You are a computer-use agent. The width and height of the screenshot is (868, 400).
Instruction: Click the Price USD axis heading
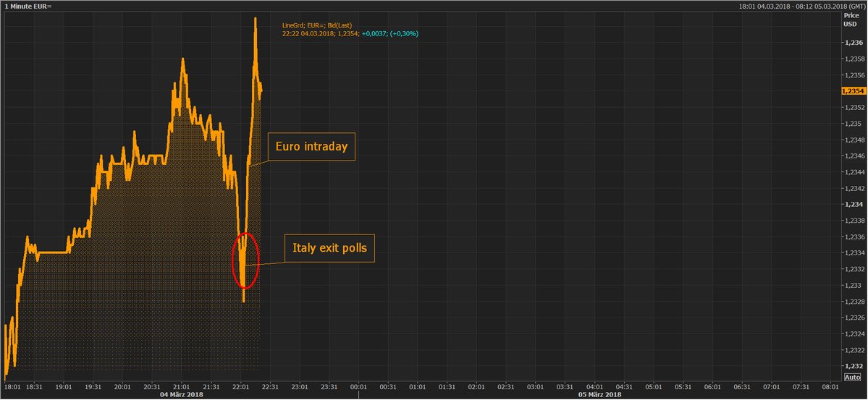coord(850,20)
